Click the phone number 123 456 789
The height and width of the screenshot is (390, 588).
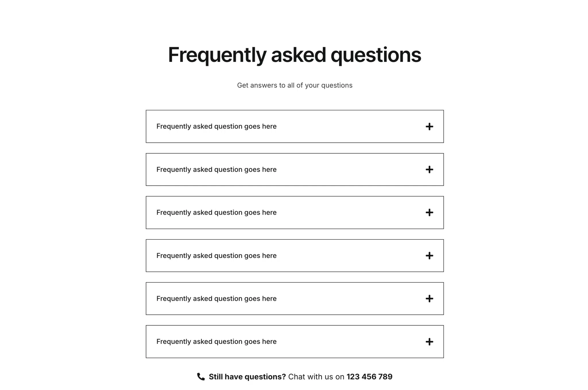pos(370,377)
